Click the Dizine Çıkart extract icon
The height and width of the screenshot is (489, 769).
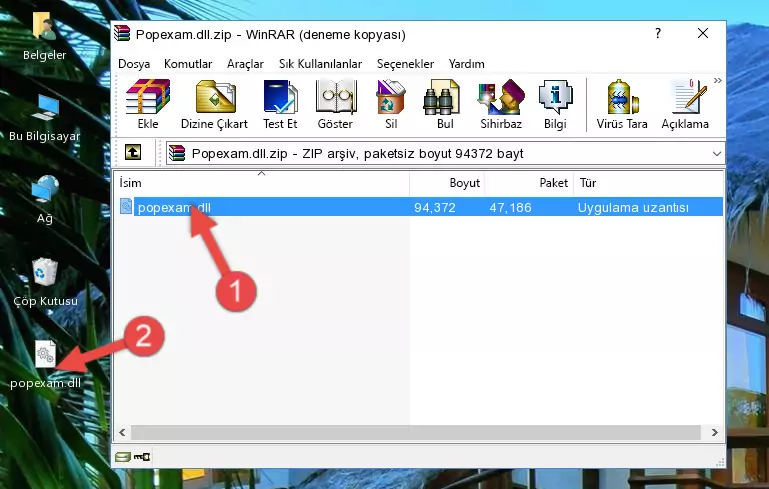(x=214, y=104)
